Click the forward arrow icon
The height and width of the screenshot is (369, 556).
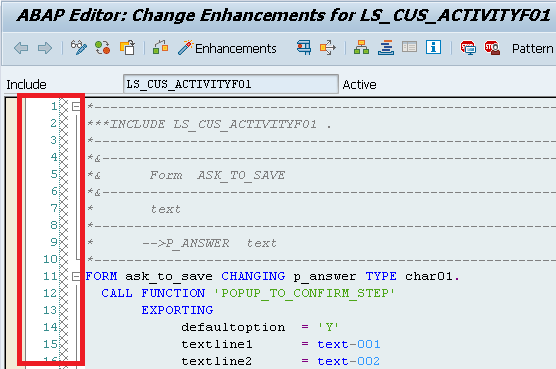tap(45, 48)
